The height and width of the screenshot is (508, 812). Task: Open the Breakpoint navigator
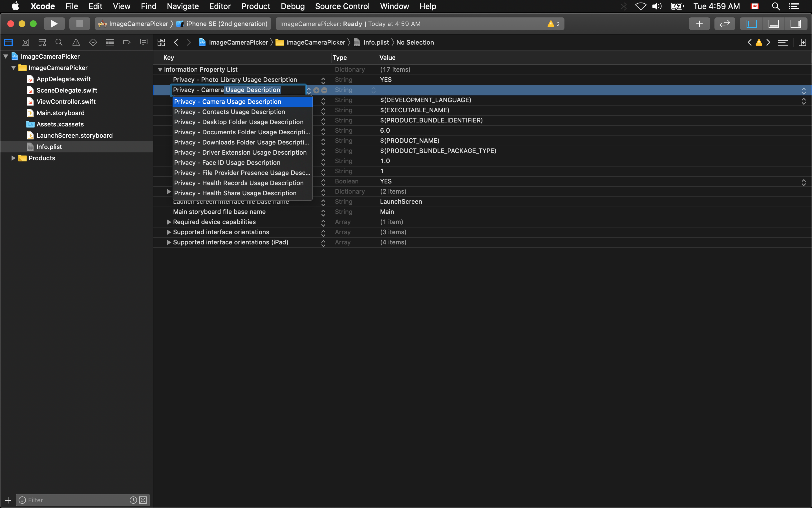click(127, 42)
